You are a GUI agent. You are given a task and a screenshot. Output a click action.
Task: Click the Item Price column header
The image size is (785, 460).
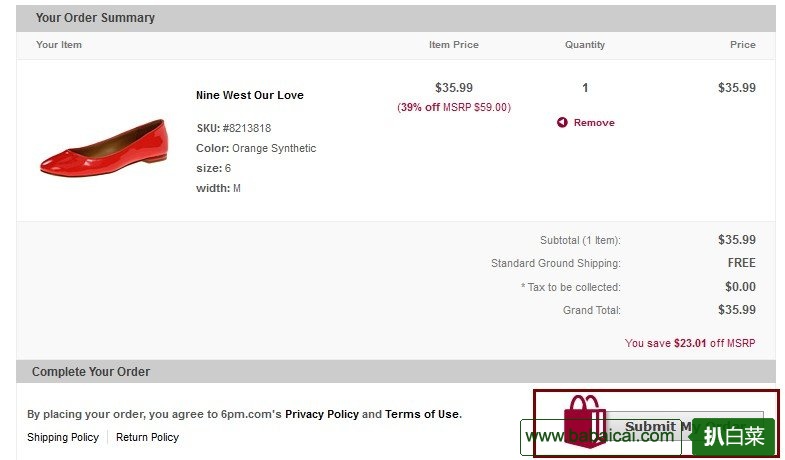(453, 45)
